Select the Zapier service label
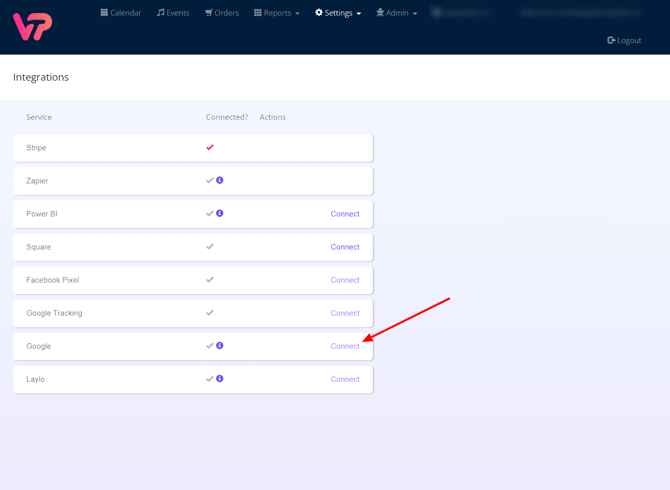This screenshot has width=670, height=490. click(x=37, y=181)
